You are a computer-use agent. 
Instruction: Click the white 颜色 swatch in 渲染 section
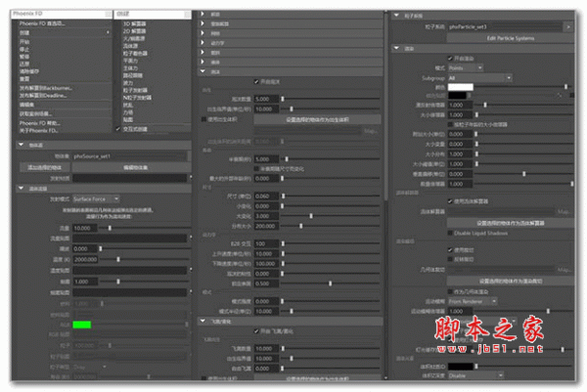pyautogui.click(x=461, y=87)
